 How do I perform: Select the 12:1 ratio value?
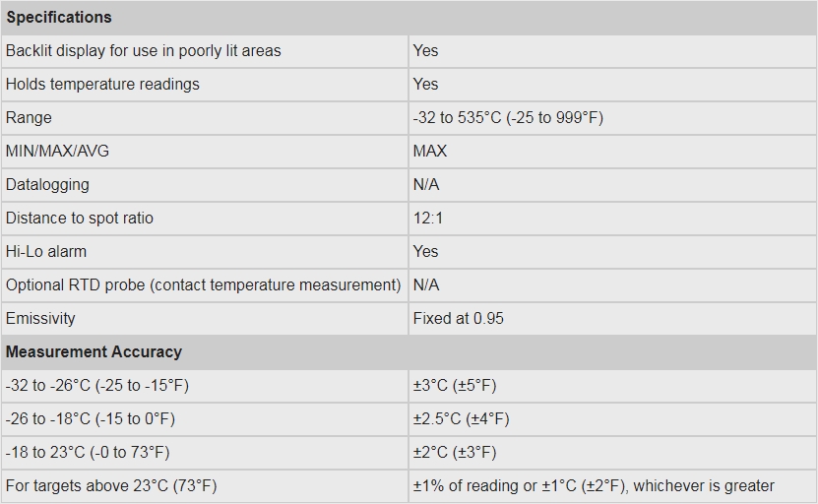coord(428,218)
